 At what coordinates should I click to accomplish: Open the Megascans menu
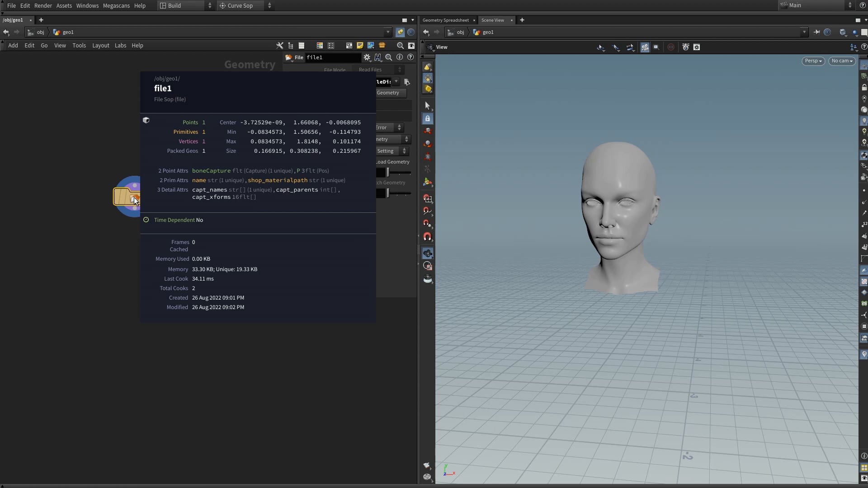(116, 5)
